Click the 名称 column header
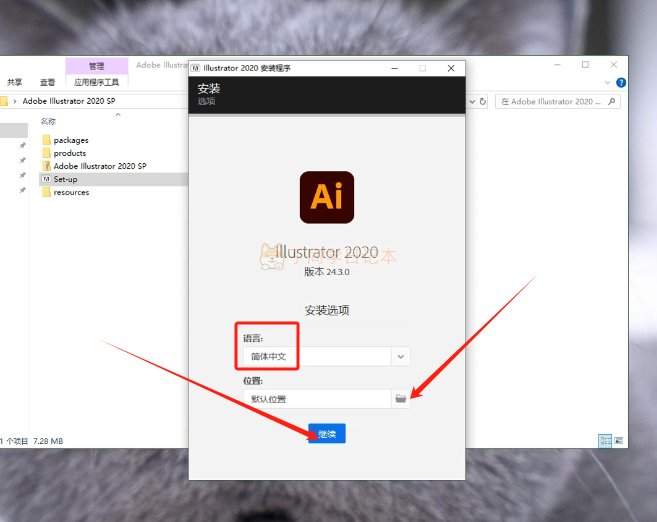This screenshot has height=522, width=657. [x=48, y=121]
